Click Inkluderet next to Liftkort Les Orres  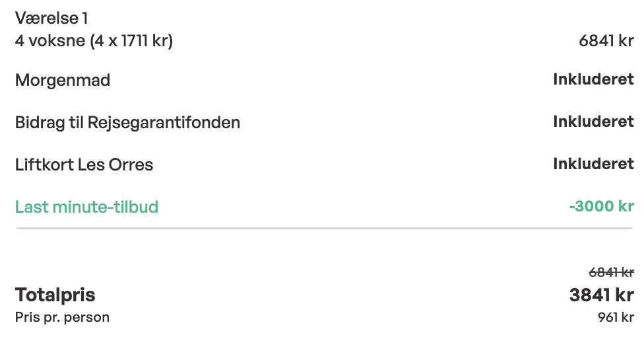(593, 164)
